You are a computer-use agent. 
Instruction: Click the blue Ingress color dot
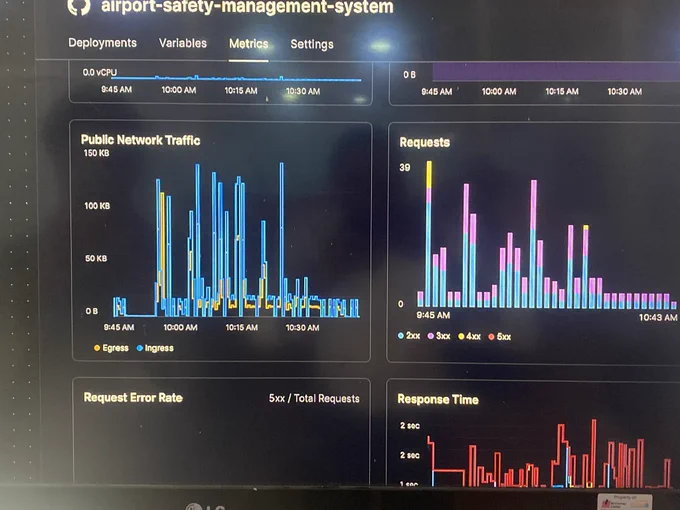(x=140, y=348)
